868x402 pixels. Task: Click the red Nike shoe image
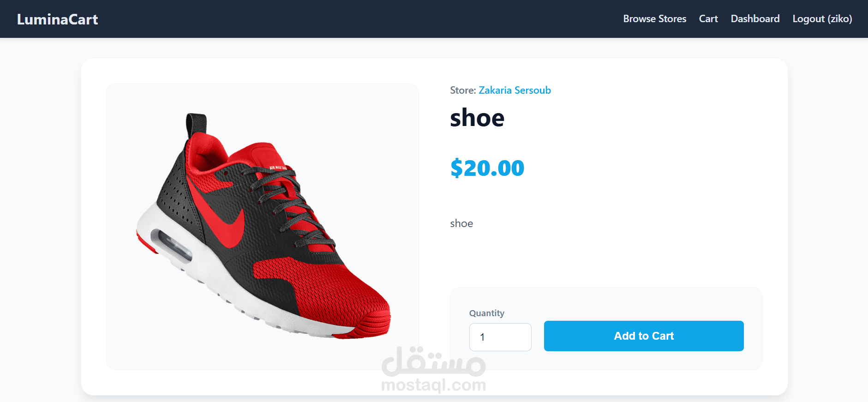point(263,226)
